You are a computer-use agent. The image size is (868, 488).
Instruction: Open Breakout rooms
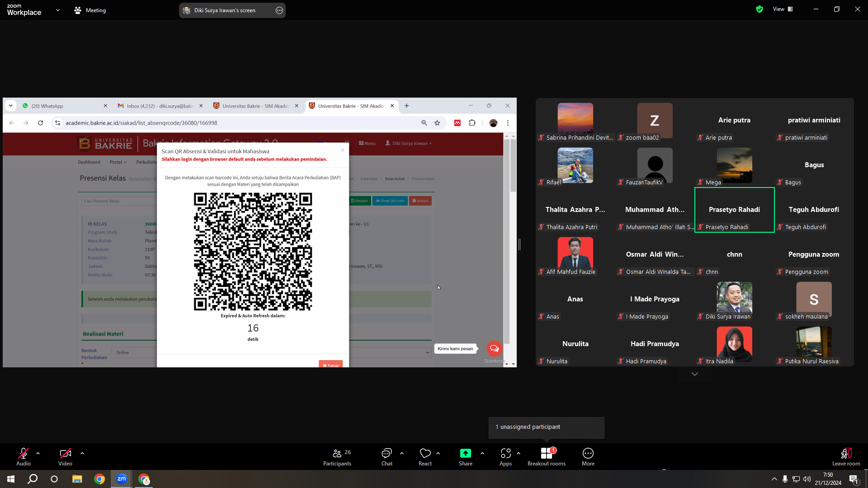(x=547, y=457)
